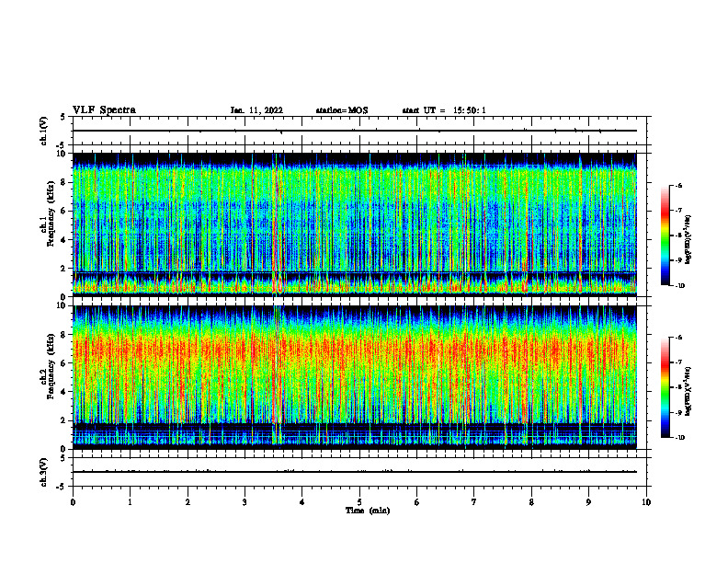This screenshot has width=728, height=563.
Task: Click ch.1 frequency tick label "8"
Action: tap(63, 182)
